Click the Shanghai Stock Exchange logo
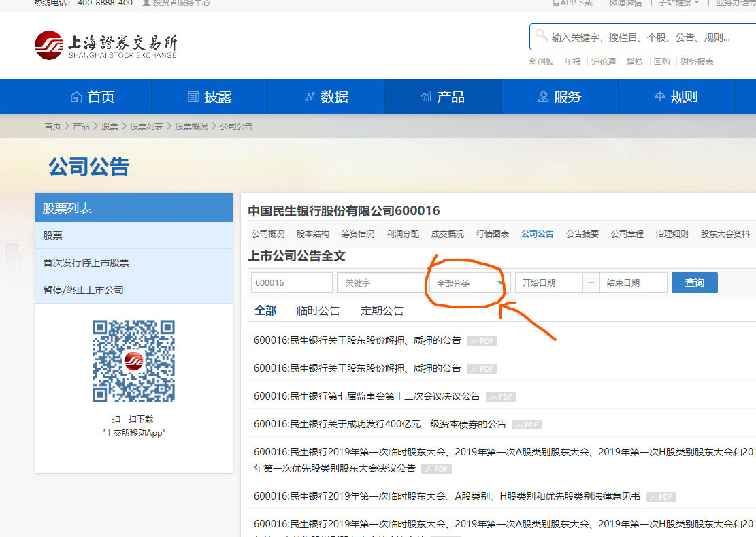 click(105, 46)
